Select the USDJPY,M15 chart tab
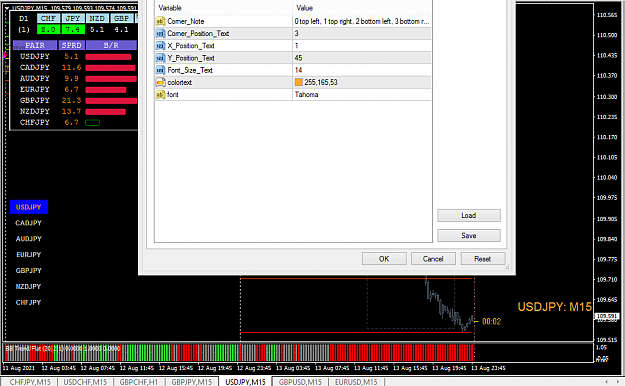This screenshot has width=625, height=386. [245, 382]
